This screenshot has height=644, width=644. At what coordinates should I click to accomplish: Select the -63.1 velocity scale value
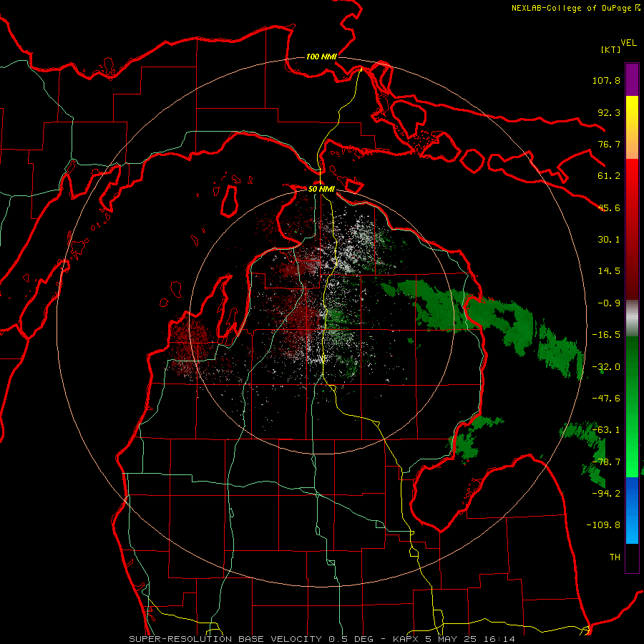coord(606,430)
